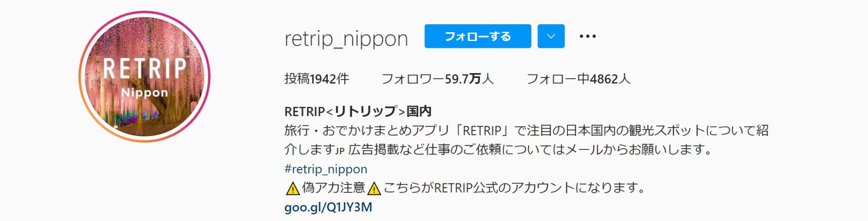Select the retrip_nippon username heading
868x221 pixels.
point(346,39)
